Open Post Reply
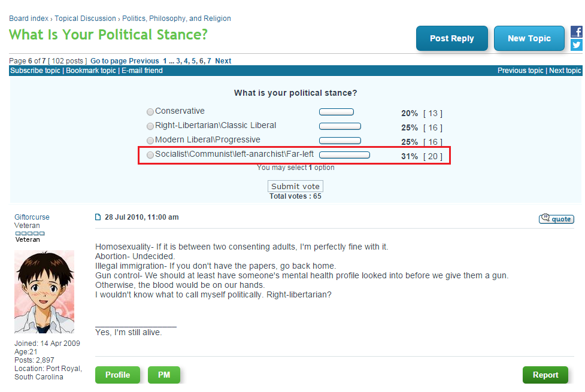The height and width of the screenshot is (392, 585). point(452,38)
